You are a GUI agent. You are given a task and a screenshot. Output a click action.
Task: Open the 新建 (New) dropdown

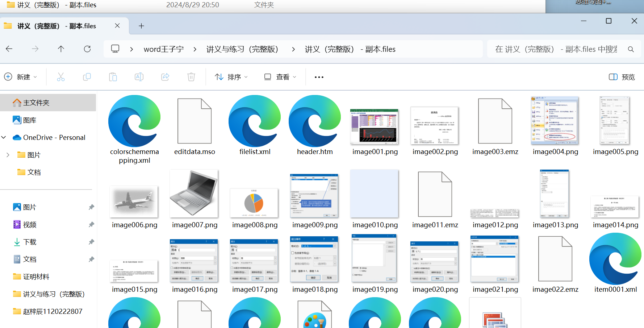coord(21,77)
